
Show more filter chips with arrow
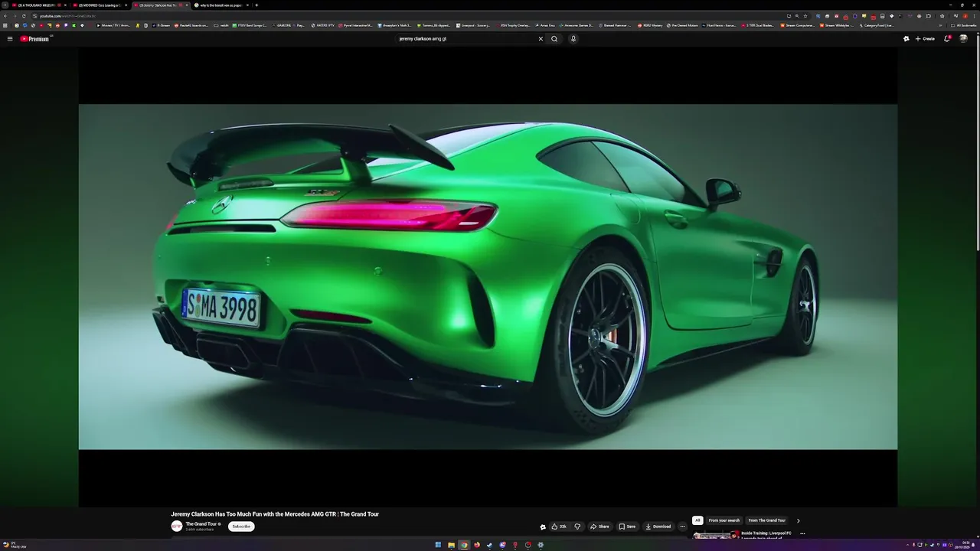click(x=798, y=520)
